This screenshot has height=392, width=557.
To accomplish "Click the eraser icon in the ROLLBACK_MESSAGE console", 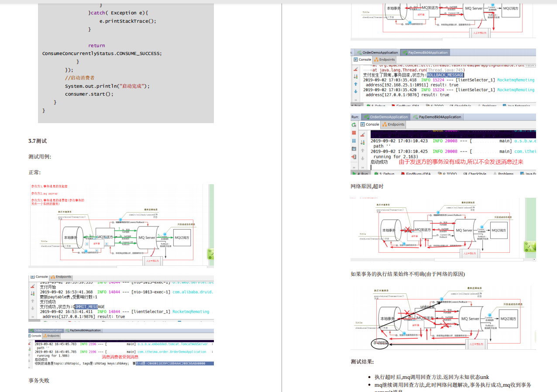I will click(x=355, y=69).
